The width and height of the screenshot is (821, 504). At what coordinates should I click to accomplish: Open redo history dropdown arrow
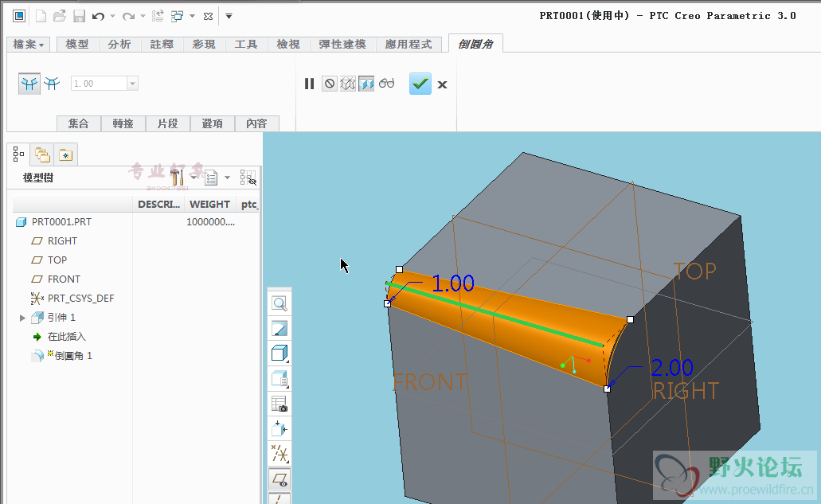pos(143,16)
